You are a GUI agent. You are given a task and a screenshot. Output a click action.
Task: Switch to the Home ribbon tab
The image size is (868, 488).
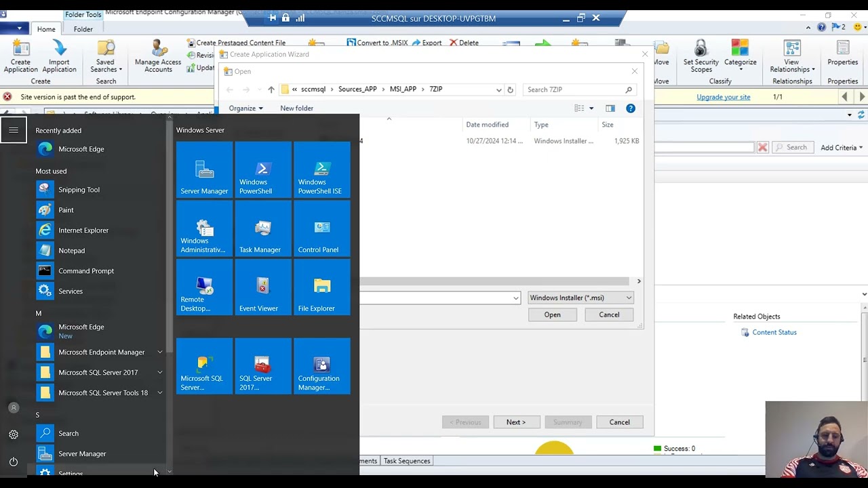[x=46, y=29]
